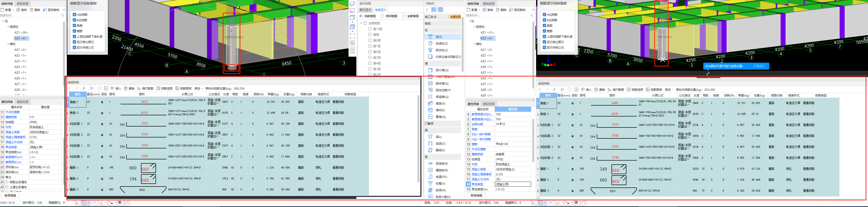Expand 钢筋业务属性 in left property list
Viewport: 868px width, 207px height.
coord(7,182)
